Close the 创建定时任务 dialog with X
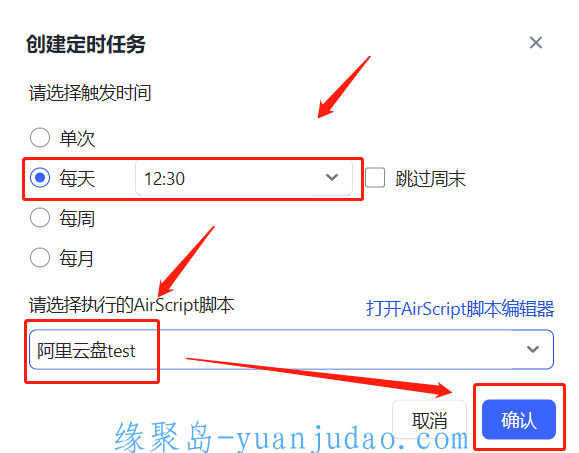The image size is (579, 453). 535,43
